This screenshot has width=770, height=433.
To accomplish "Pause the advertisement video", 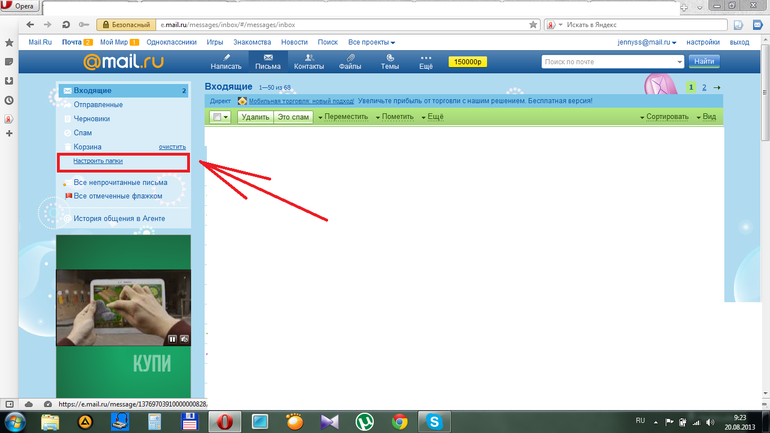I will [172, 339].
